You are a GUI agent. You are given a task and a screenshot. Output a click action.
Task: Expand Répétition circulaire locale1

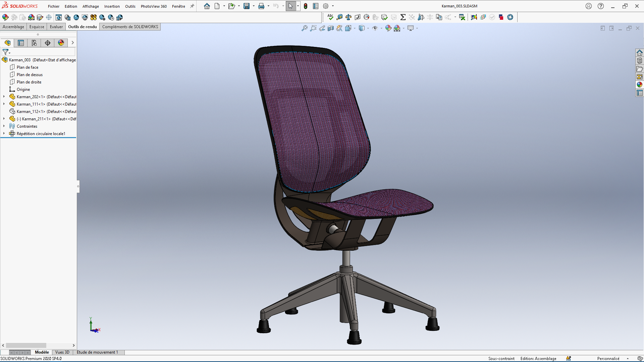pyautogui.click(x=4, y=133)
